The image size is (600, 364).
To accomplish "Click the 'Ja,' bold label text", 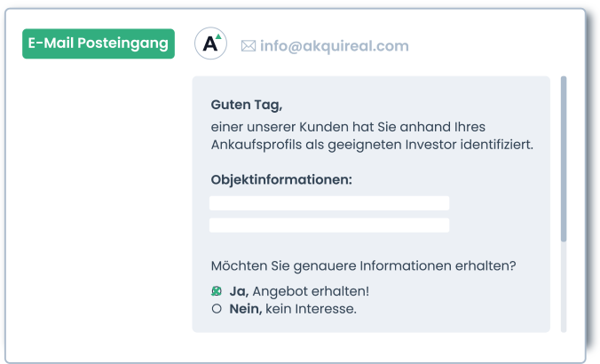I will click(239, 292).
